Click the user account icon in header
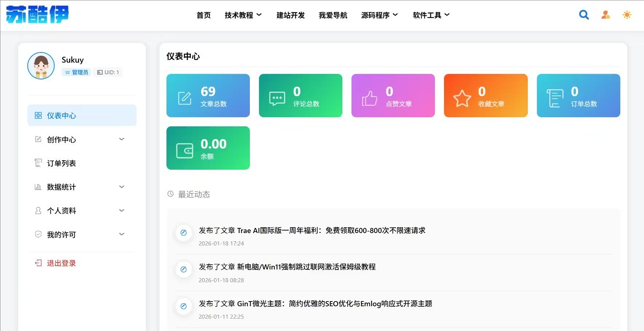Screen dimensions: 644x331 pyautogui.click(x=605, y=15)
